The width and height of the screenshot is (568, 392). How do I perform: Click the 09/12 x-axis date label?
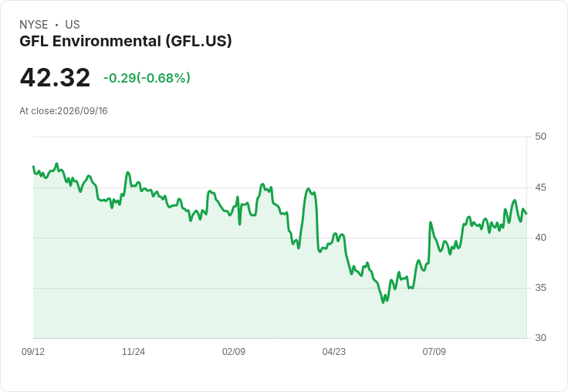pos(33,351)
